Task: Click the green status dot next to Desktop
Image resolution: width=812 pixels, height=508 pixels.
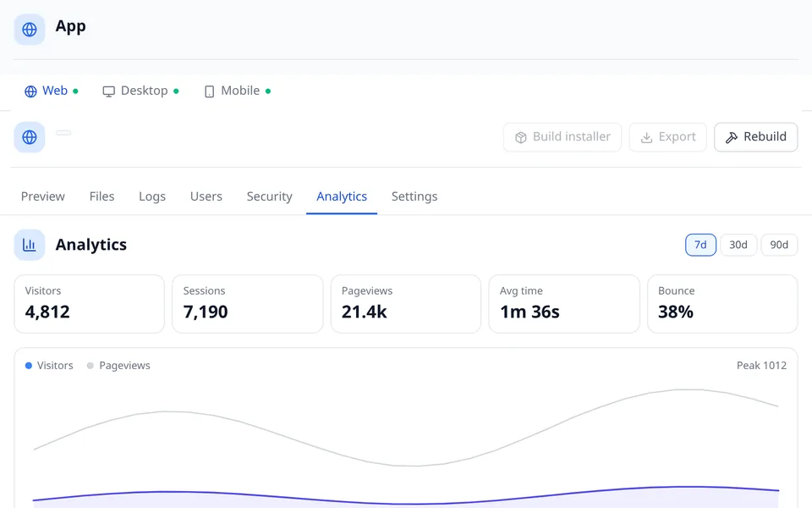Action: point(176,91)
